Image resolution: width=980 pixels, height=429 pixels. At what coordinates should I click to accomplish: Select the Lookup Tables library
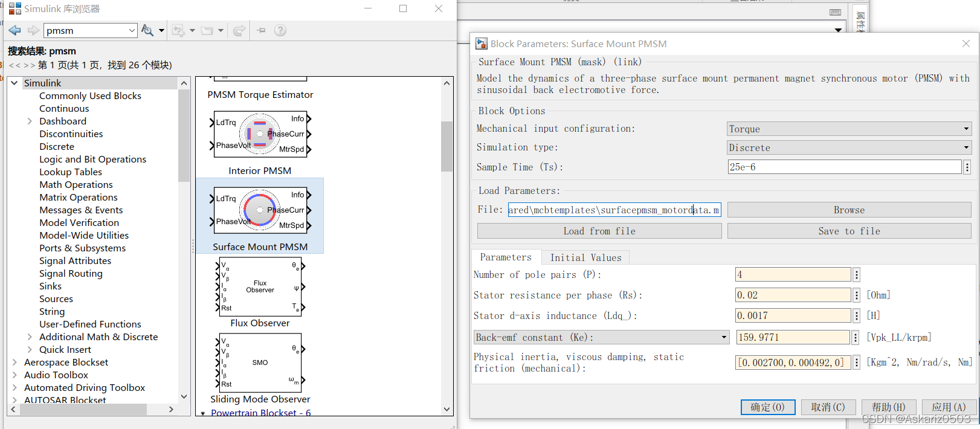[71, 172]
